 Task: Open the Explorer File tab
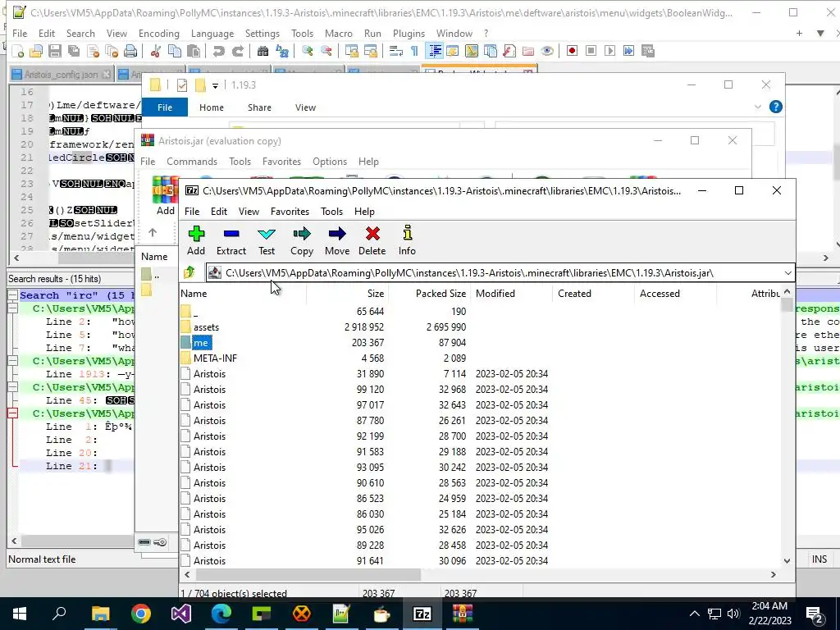click(165, 107)
